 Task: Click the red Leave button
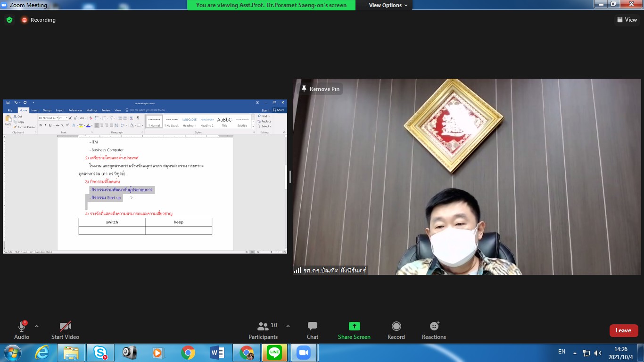pyautogui.click(x=623, y=330)
